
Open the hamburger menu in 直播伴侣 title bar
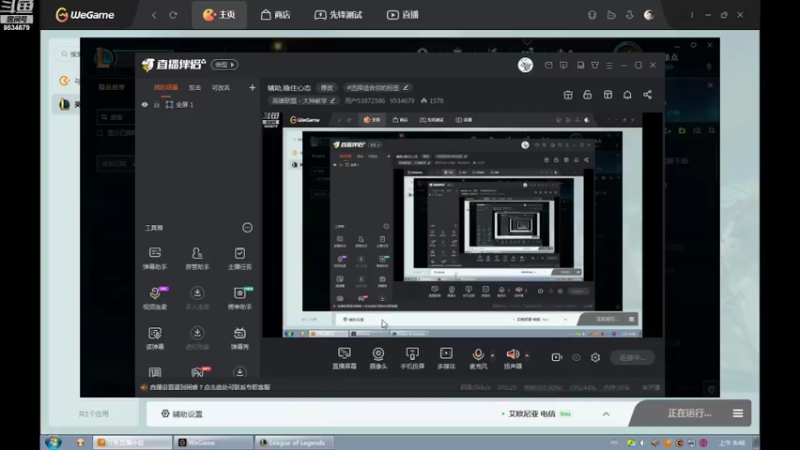coord(609,65)
